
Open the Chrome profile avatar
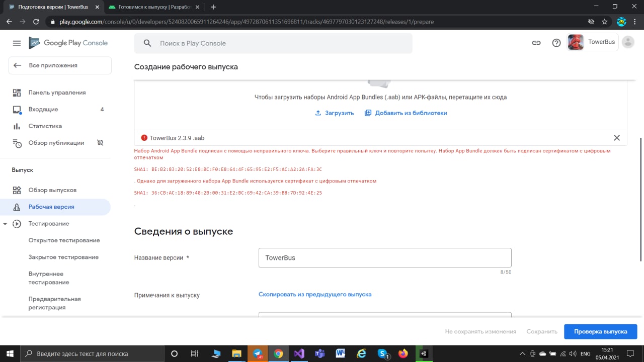621,22
